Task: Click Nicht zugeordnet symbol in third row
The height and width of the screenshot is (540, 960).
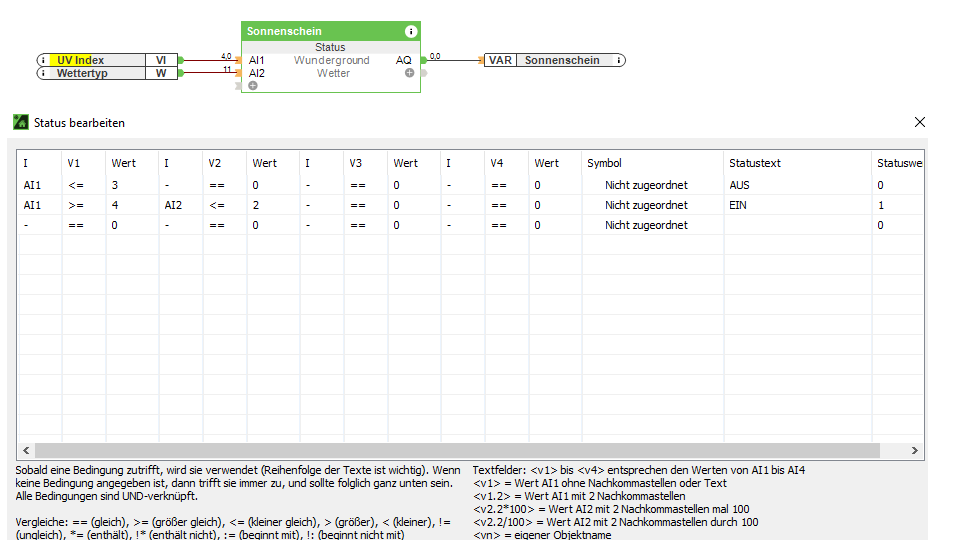Action: [646, 225]
